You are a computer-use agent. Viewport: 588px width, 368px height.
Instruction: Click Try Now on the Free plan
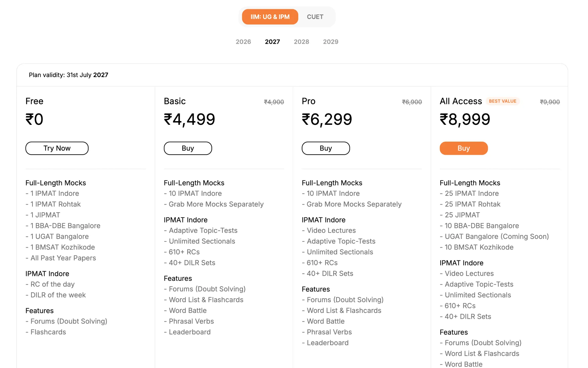click(57, 148)
